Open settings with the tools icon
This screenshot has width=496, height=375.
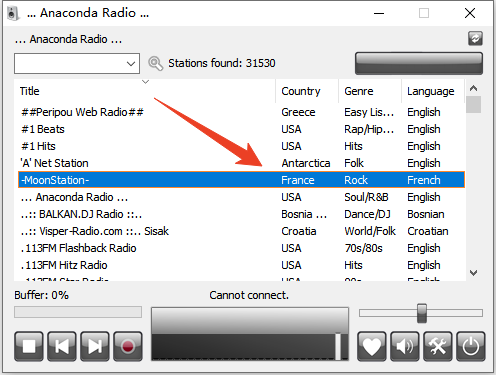click(438, 346)
